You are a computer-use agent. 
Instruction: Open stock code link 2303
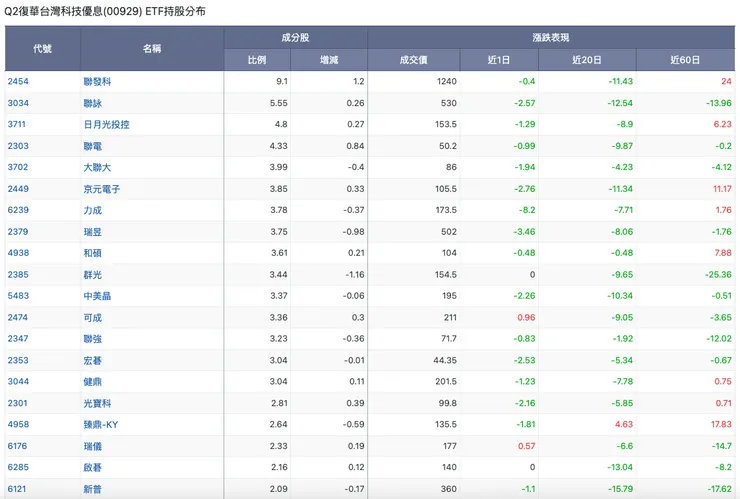18,146
